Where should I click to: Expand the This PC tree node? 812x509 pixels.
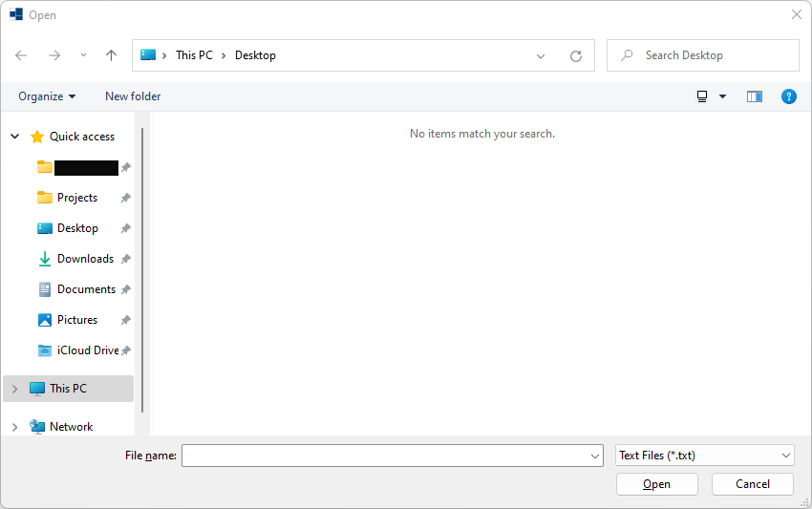click(x=14, y=389)
